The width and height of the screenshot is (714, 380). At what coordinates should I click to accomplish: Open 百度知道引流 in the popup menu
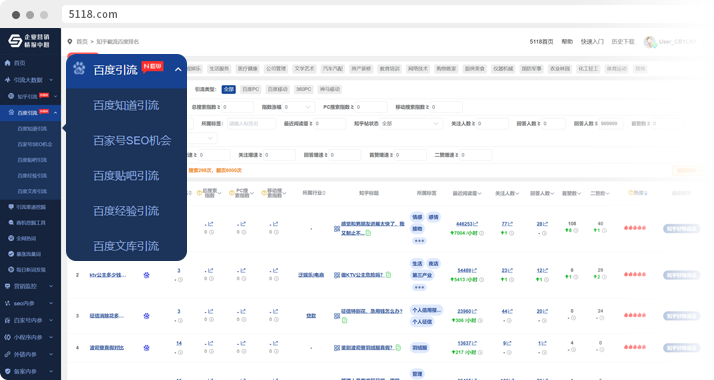tap(126, 105)
